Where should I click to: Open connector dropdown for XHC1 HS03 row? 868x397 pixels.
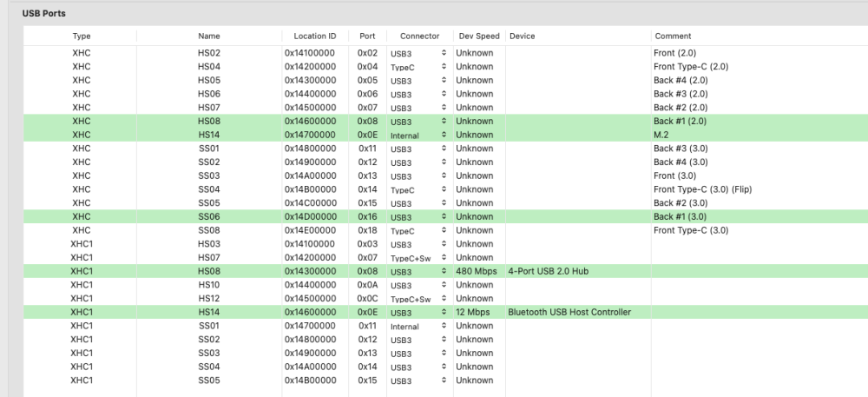pos(419,245)
